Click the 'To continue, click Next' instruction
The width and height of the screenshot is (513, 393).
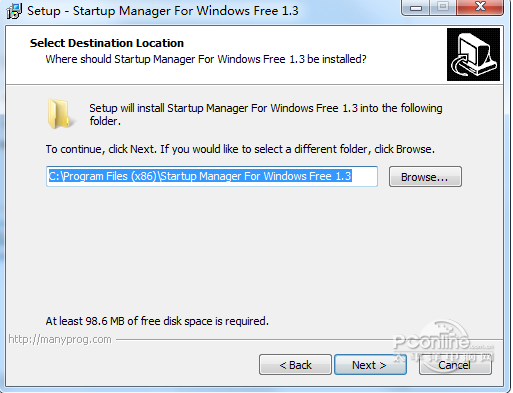240,149
